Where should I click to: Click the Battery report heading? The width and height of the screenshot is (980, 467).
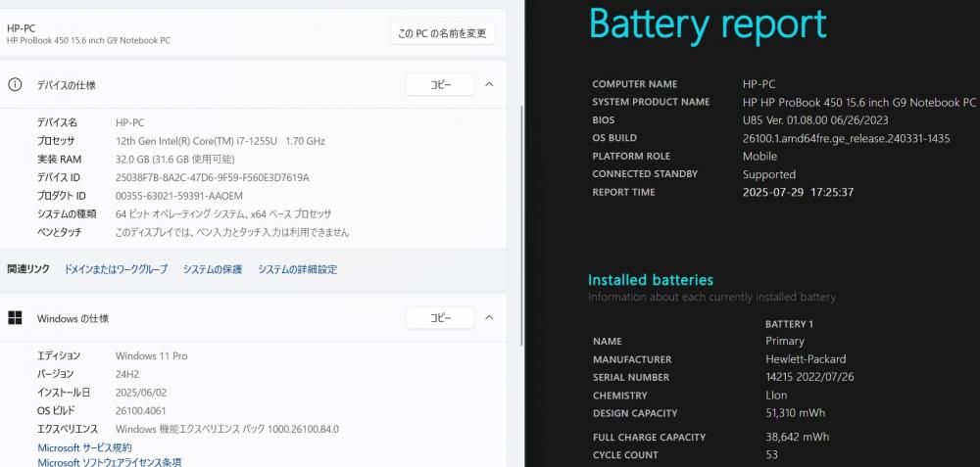pos(708,24)
